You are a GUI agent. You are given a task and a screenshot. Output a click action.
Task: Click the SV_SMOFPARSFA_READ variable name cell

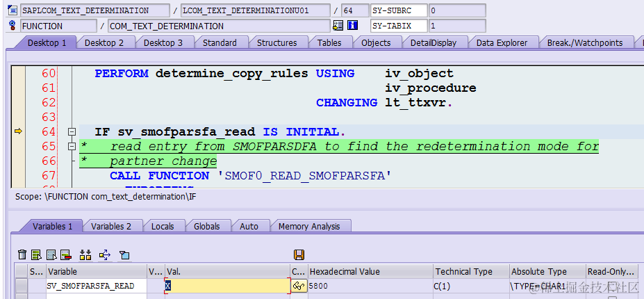[96, 285]
